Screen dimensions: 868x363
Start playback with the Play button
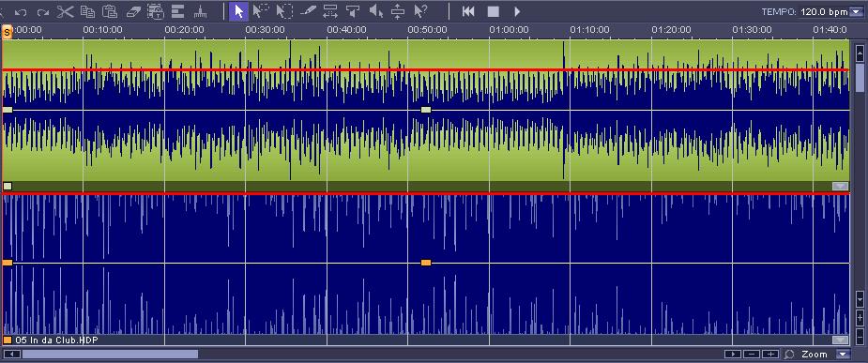click(x=517, y=11)
